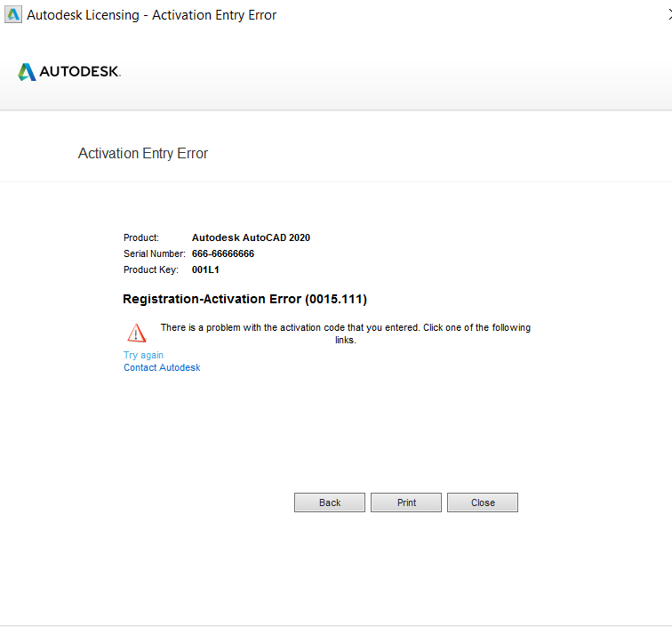Retry activation via the Try again link
Viewport: 672px width, 627px height.
click(144, 355)
